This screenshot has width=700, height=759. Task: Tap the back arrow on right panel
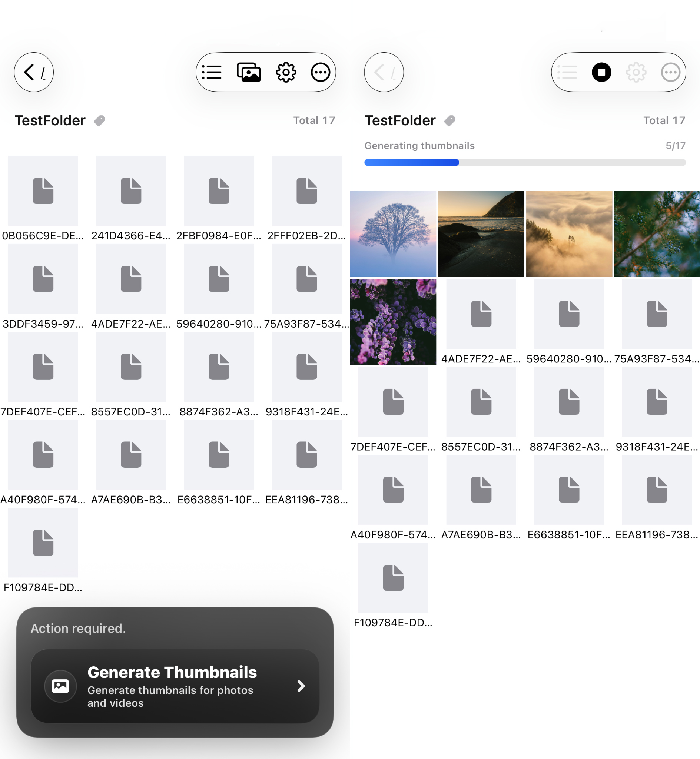[384, 72]
